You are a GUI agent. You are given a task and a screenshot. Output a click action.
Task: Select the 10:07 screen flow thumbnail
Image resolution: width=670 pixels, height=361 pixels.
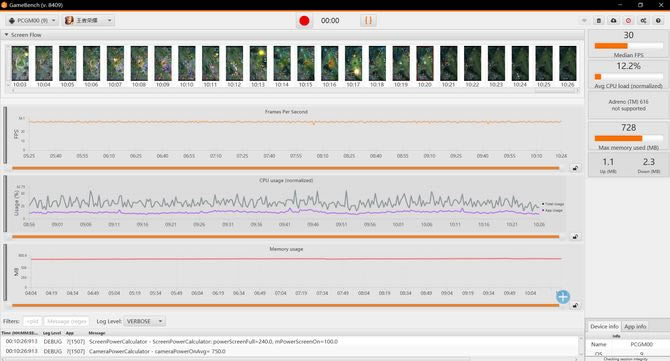click(x=115, y=64)
